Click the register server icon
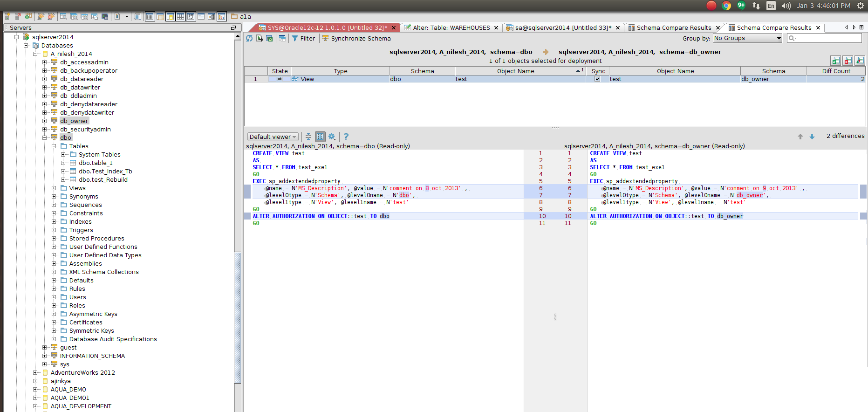 click(x=8, y=16)
